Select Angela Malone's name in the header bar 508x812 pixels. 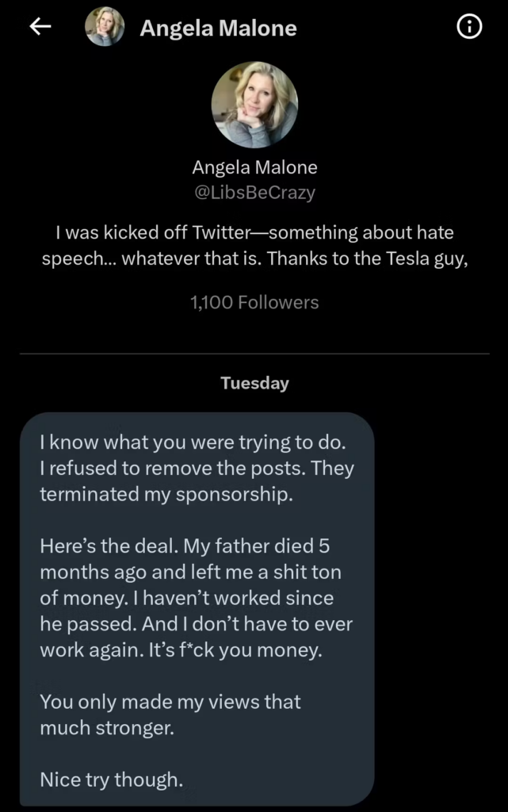(x=218, y=28)
